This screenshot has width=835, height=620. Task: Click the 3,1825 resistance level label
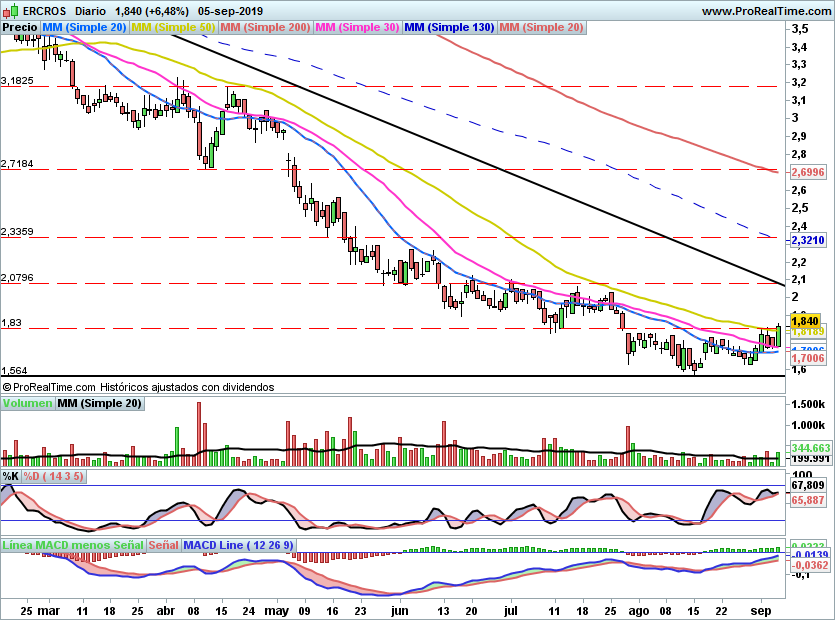click(x=17, y=80)
